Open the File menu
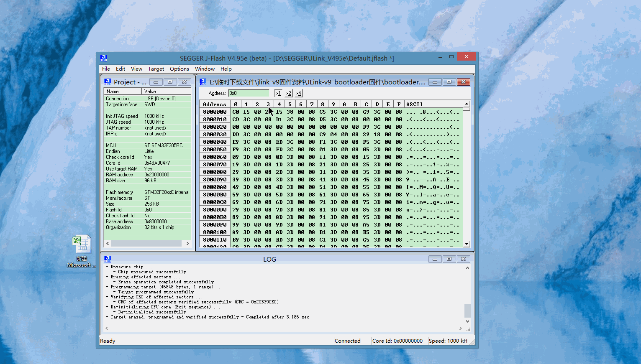The width and height of the screenshot is (641, 364). [x=106, y=69]
